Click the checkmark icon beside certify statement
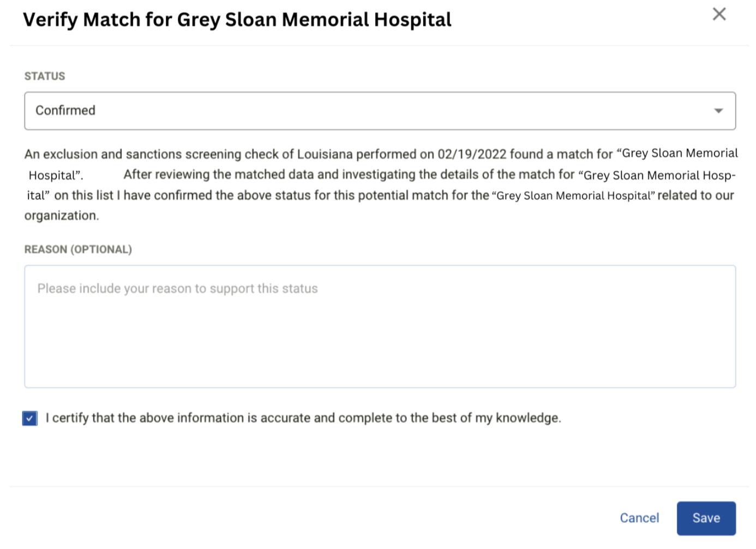 coord(30,418)
